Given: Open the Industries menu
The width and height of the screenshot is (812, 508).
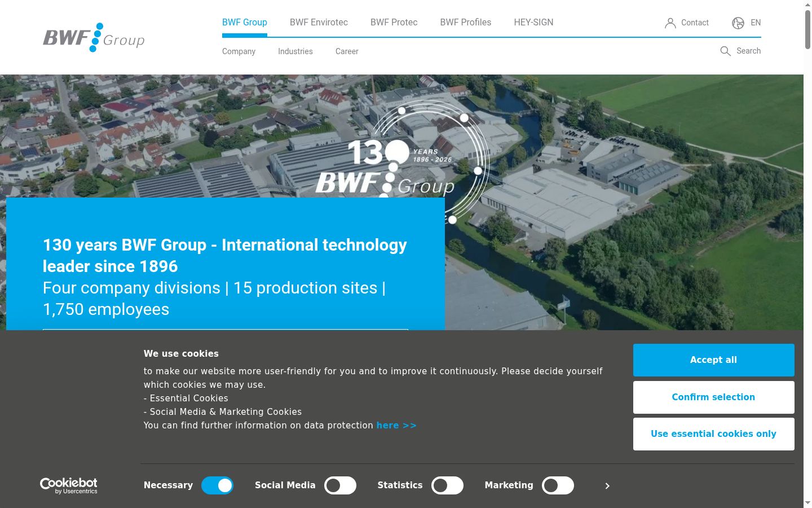Looking at the screenshot, I should [x=295, y=51].
